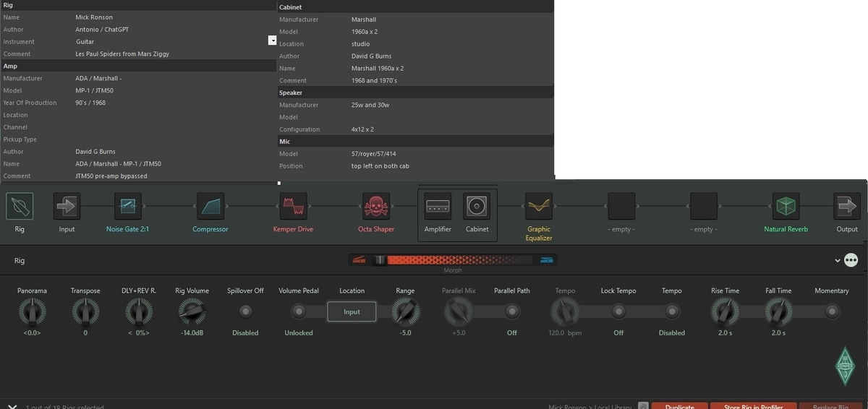The width and height of the screenshot is (868, 409).
Task: Edit Amp Model MP-1 / JTM50 field
Action: click(174, 90)
